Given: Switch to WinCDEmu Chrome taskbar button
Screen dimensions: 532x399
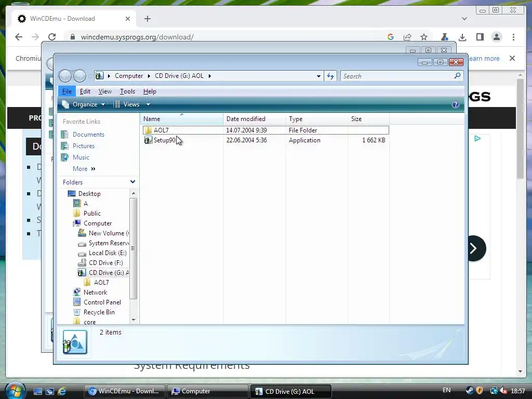Looking at the screenshot, I should [x=125, y=391].
